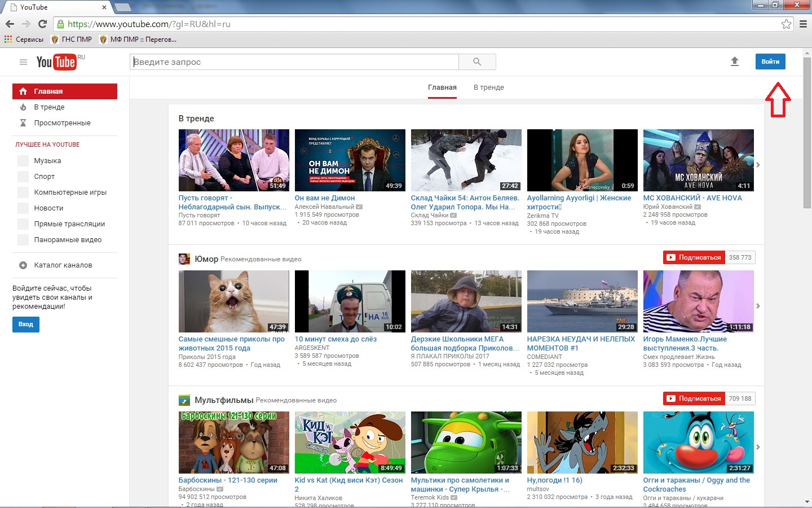Open Kid vs Kat cartoon thumbnail
The width and height of the screenshot is (812, 508).
point(350,443)
